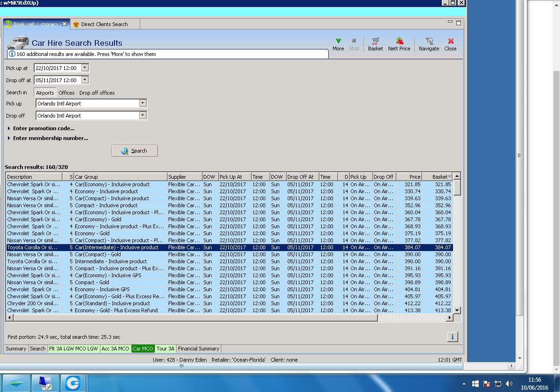Sort by Car Group column header

coord(121,177)
